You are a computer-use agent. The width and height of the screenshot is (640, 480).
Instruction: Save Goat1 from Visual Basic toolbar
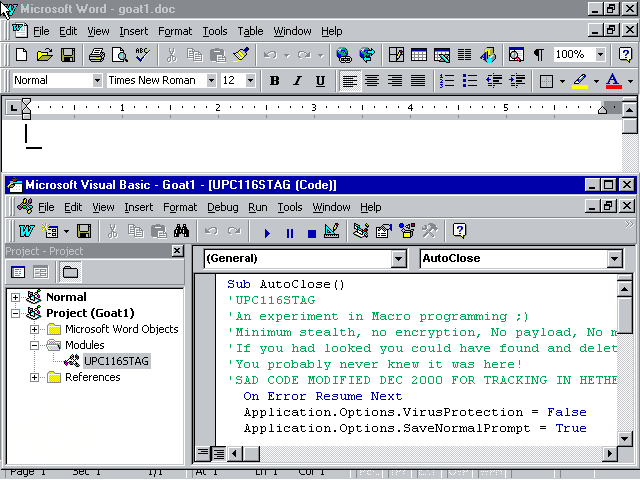tap(84, 231)
